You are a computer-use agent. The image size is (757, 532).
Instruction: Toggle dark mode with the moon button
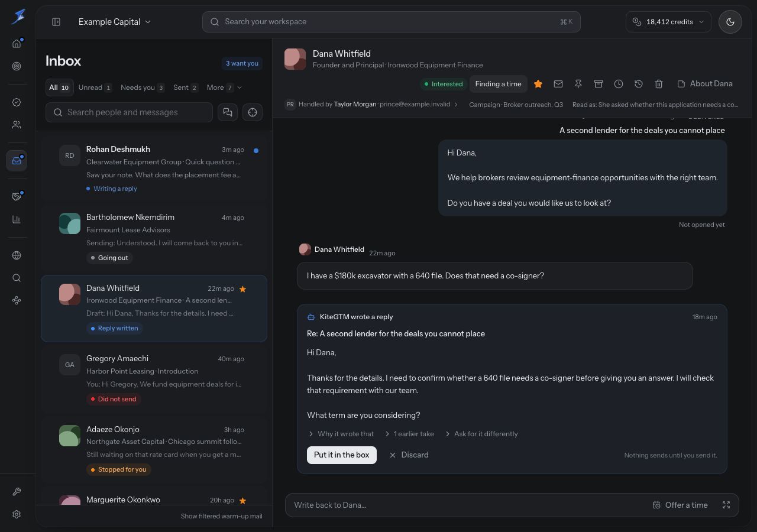coord(730,22)
